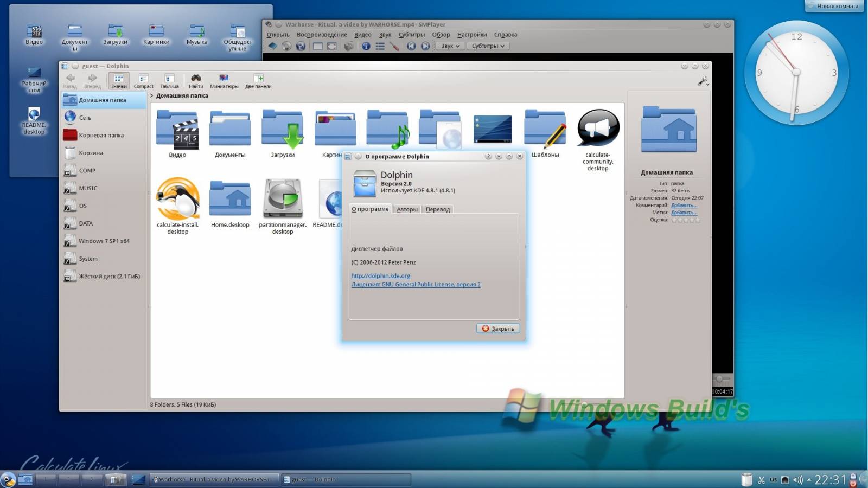
Task: Open SMPlayer playlist toolbar icon
Action: tap(380, 46)
